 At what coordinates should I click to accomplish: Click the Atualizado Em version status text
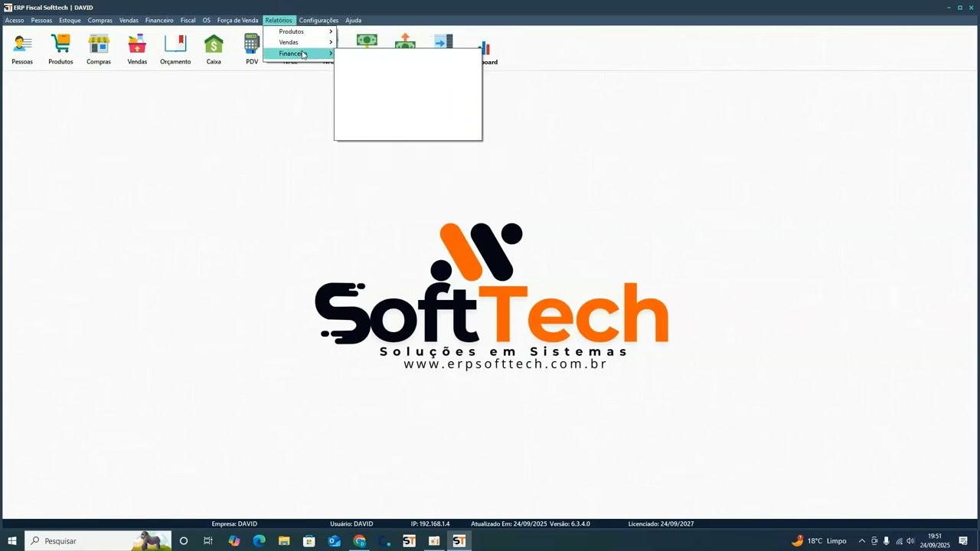pos(531,524)
